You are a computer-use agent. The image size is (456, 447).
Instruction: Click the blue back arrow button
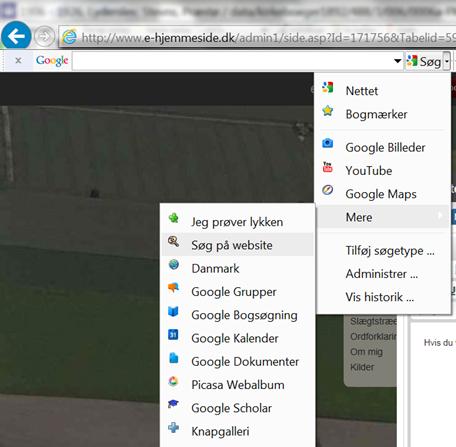[x=16, y=35]
